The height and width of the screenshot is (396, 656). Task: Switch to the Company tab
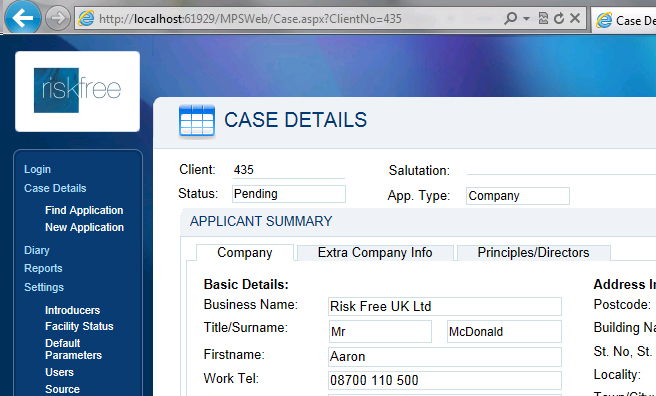pyautogui.click(x=245, y=253)
